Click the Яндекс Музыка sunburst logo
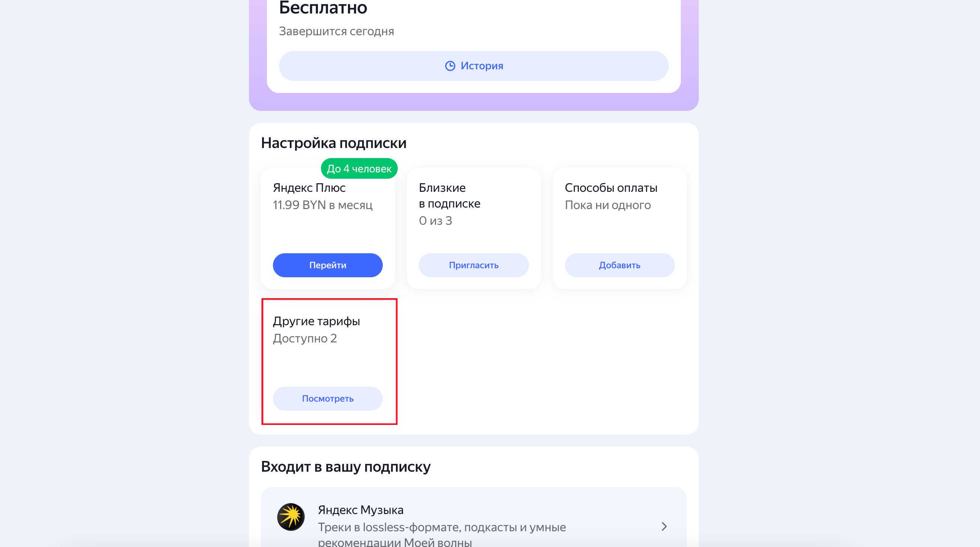The width and height of the screenshot is (980, 547). (291, 517)
